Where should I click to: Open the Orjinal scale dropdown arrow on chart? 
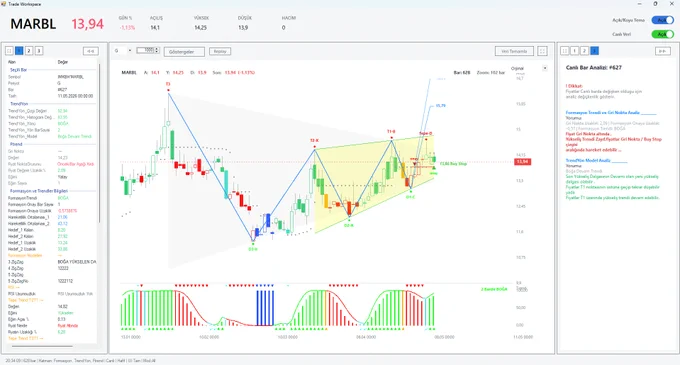point(545,68)
